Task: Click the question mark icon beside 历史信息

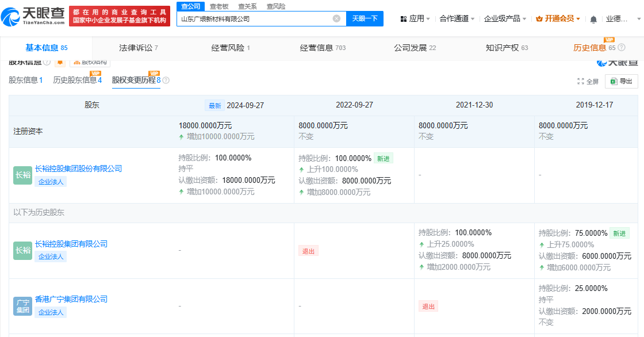Action: (622, 48)
